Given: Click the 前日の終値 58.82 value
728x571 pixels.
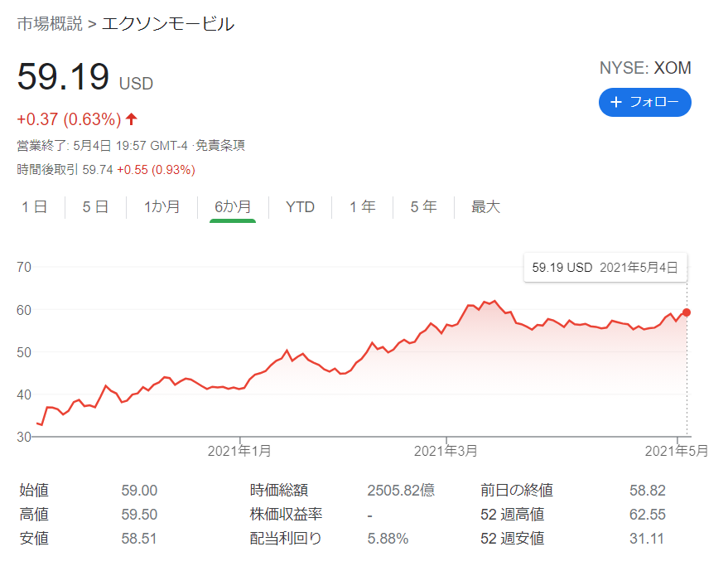Looking at the screenshot, I should coord(647,491).
